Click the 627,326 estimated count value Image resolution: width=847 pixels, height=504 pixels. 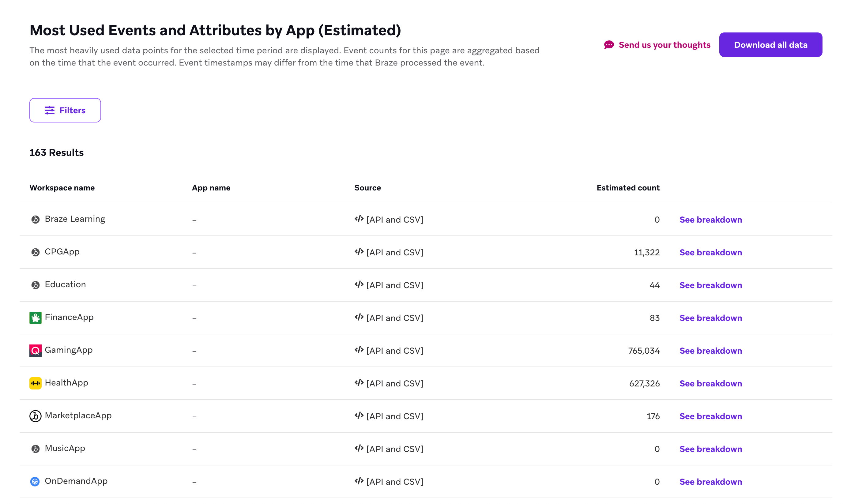pos(644,383)
